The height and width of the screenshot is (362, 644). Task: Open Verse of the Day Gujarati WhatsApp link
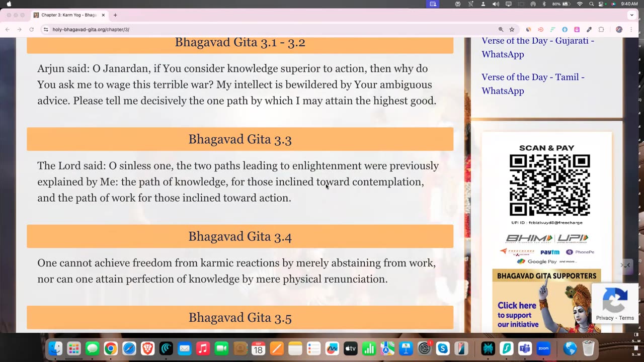click(538, 47)
